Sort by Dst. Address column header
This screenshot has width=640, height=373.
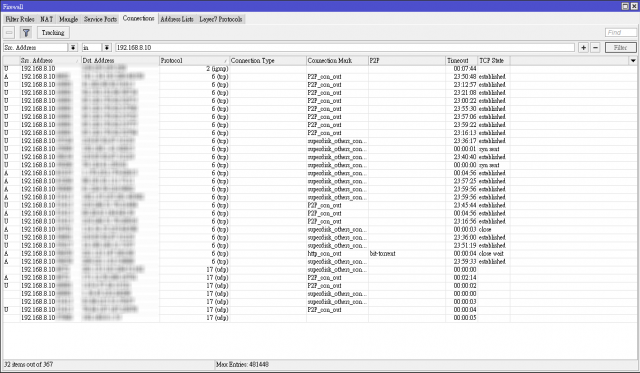click(x=120, y=61)
